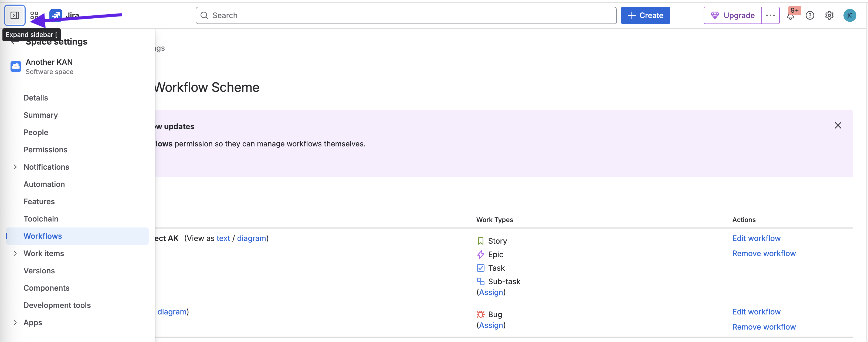Open the app switcher grid icon
The image size is (868, 342).
[x=34, y=15]
